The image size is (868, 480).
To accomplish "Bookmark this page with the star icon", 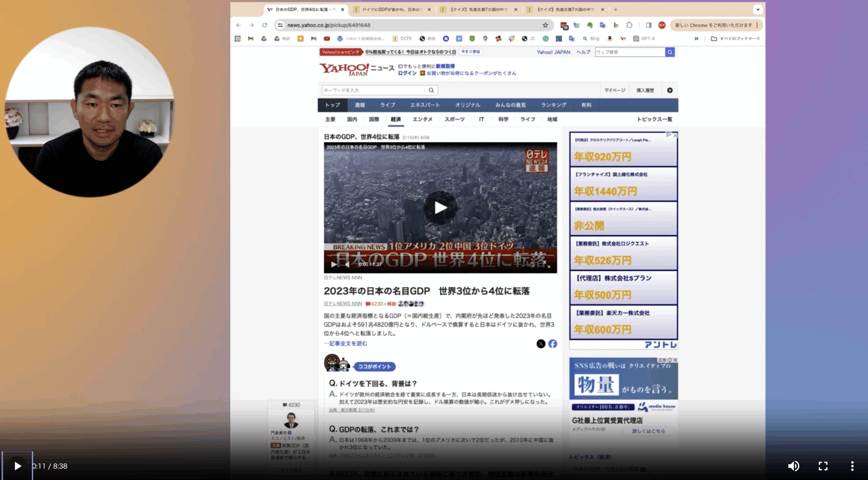I will coord(545,25).
